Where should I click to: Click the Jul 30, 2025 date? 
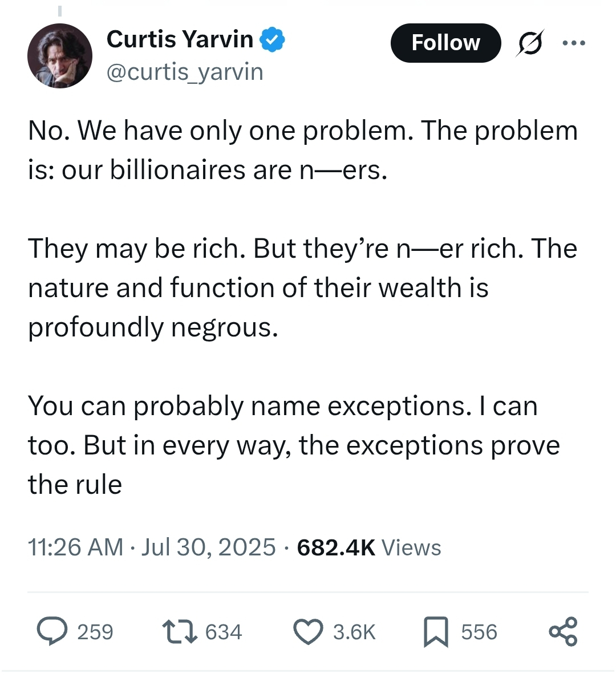[209, 547]
